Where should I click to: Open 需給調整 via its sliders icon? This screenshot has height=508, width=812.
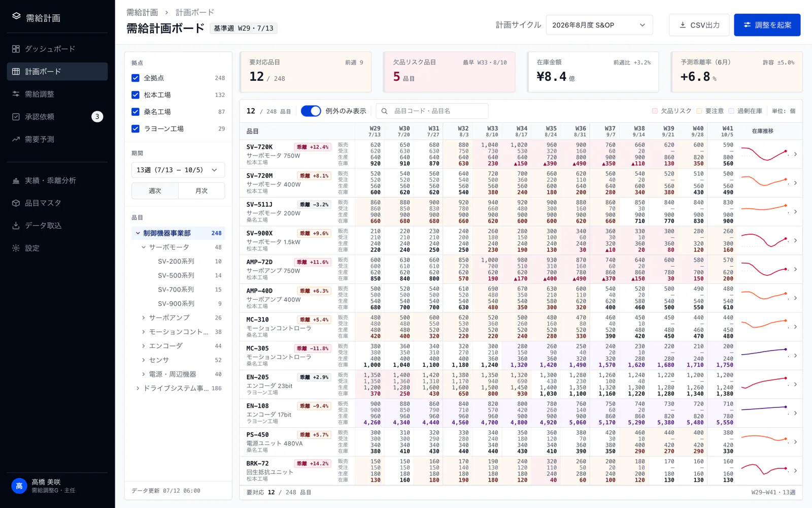point(16,94)
